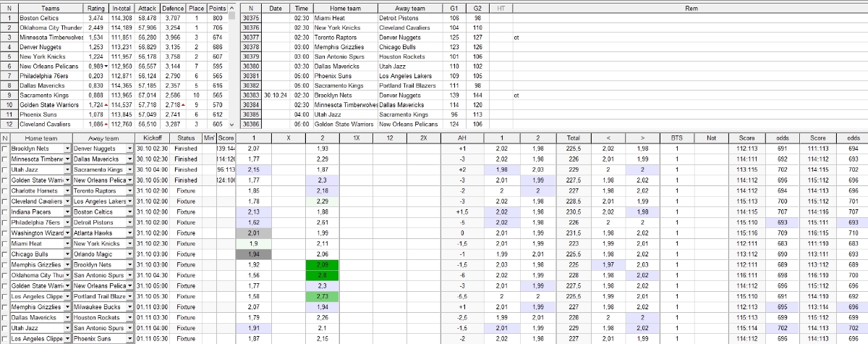Check the box for Dallas Mavericks vs Houston Rockets
Image resolution: width=868 pixels, height=344 pixels.
tap(5, 317)
